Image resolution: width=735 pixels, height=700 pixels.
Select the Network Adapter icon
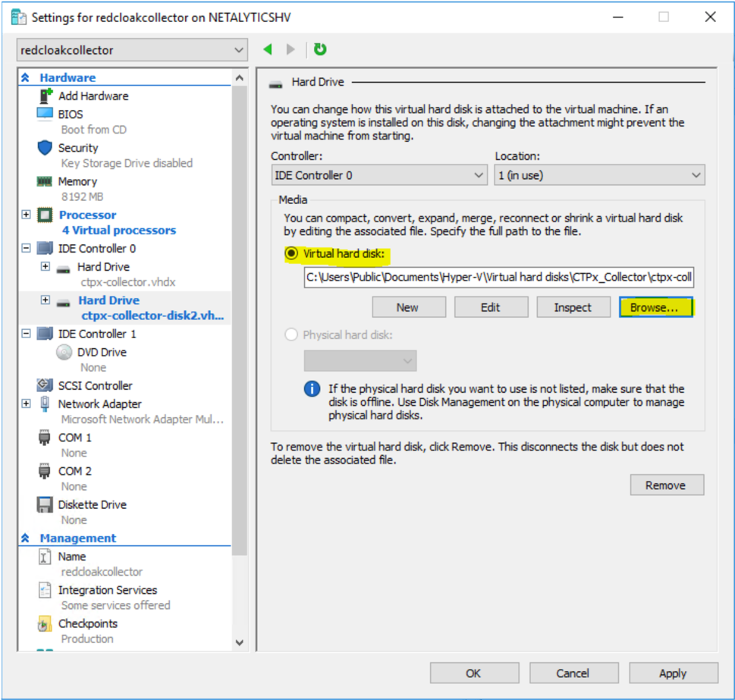(45, 404)
